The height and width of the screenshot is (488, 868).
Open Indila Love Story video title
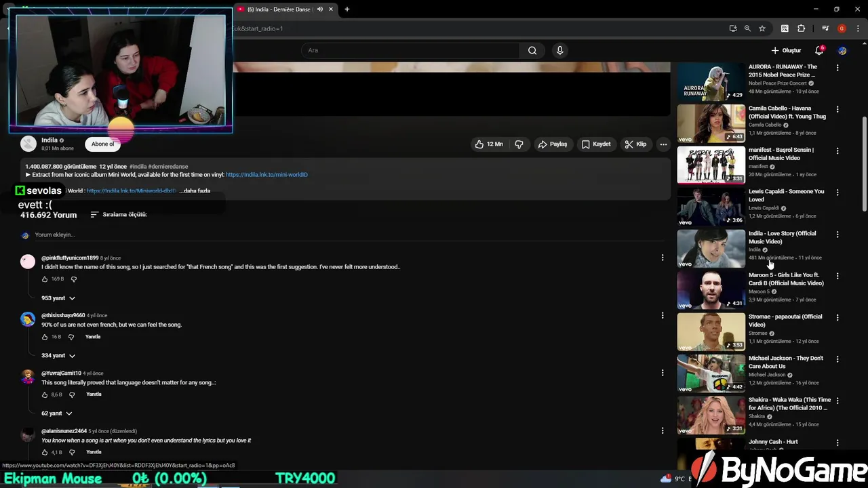click(783, 237)
